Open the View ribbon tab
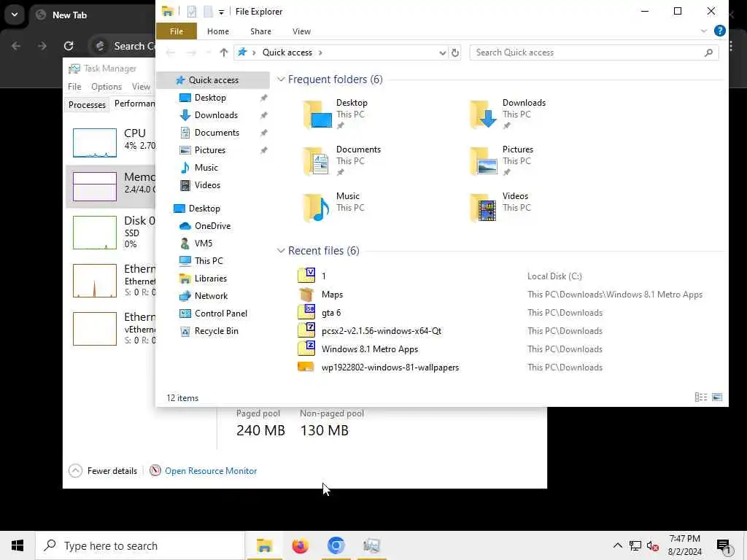This screenshot has height=560, width=747. point(301,31)
